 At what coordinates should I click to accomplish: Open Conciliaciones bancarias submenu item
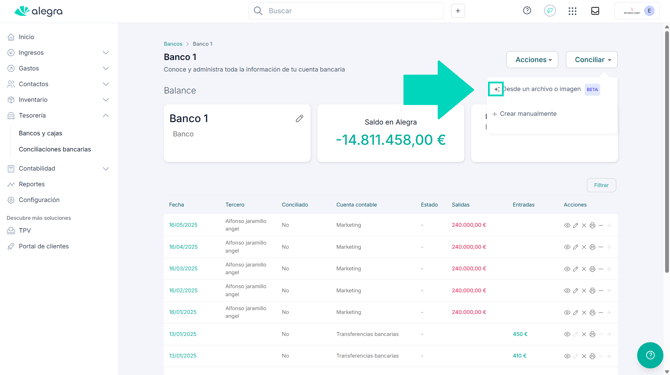pyautogui.click(x=55, y=149)
